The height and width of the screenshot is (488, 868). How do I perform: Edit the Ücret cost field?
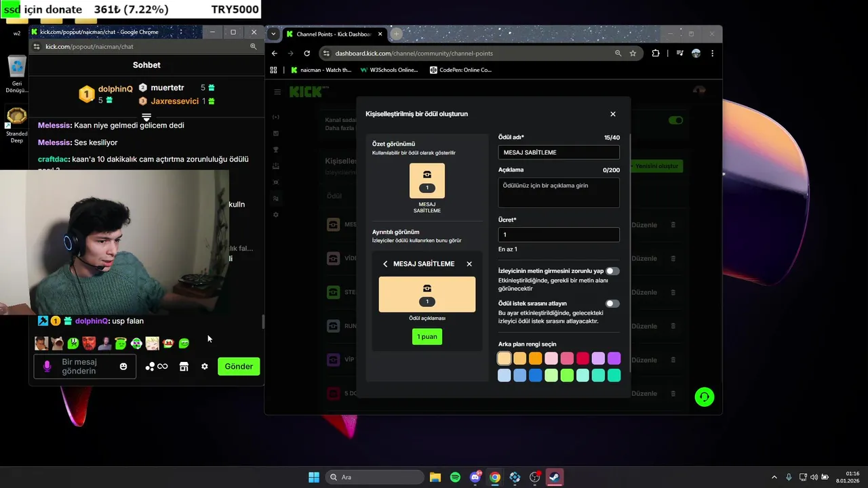click(x=559, y=235)
